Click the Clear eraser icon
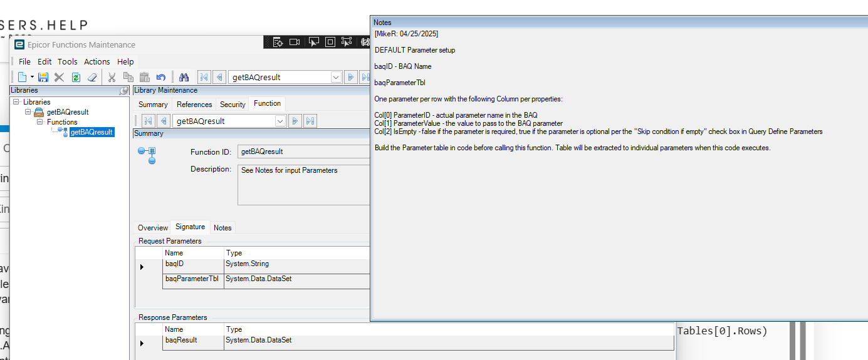This screenshot has width=868, height=360. (x=92, y=77)
